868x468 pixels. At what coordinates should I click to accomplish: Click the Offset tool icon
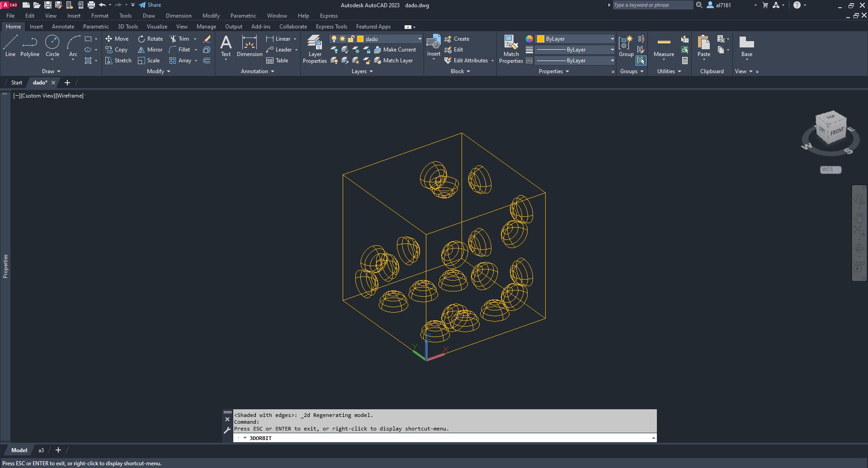tap(207, 61)
